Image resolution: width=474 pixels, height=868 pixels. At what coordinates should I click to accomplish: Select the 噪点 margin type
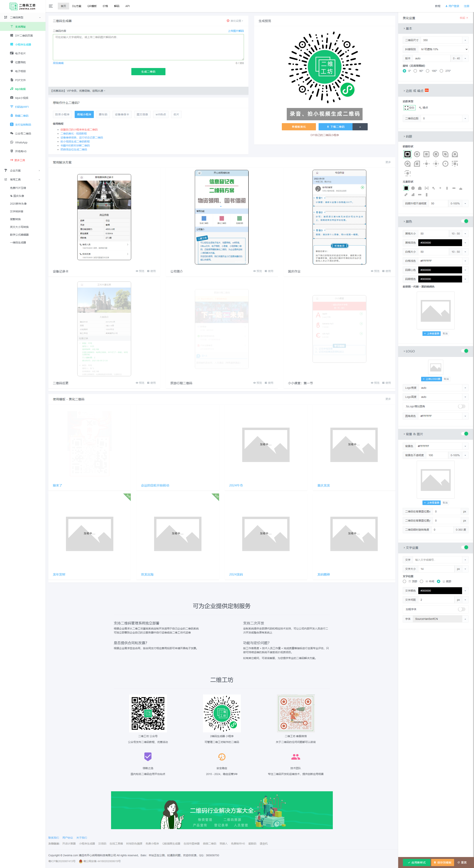click(x=423, y=107)
